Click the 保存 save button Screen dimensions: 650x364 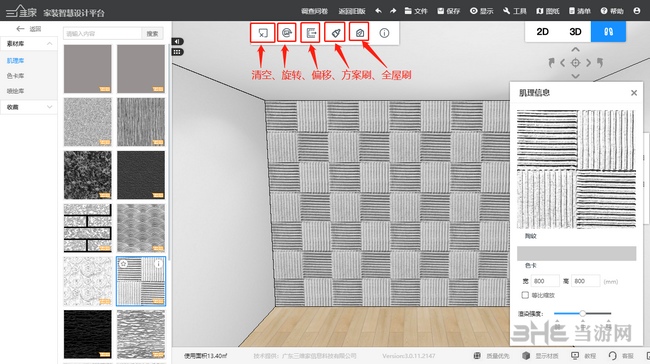coord(449,11)
